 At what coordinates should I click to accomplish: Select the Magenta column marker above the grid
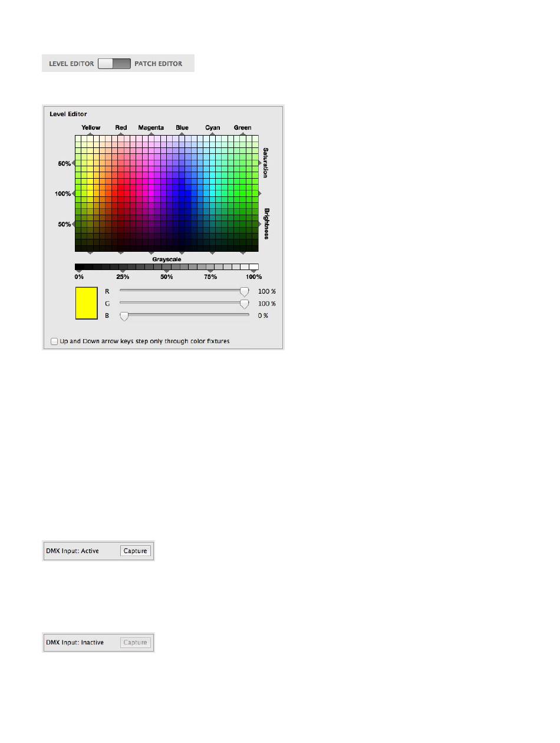151,134
